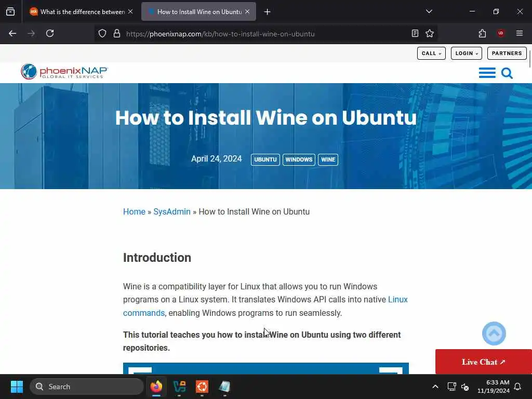Show hidden system tray icons
Image resolution: width=532 pixels, height=399 pixels.
[435, 387]
